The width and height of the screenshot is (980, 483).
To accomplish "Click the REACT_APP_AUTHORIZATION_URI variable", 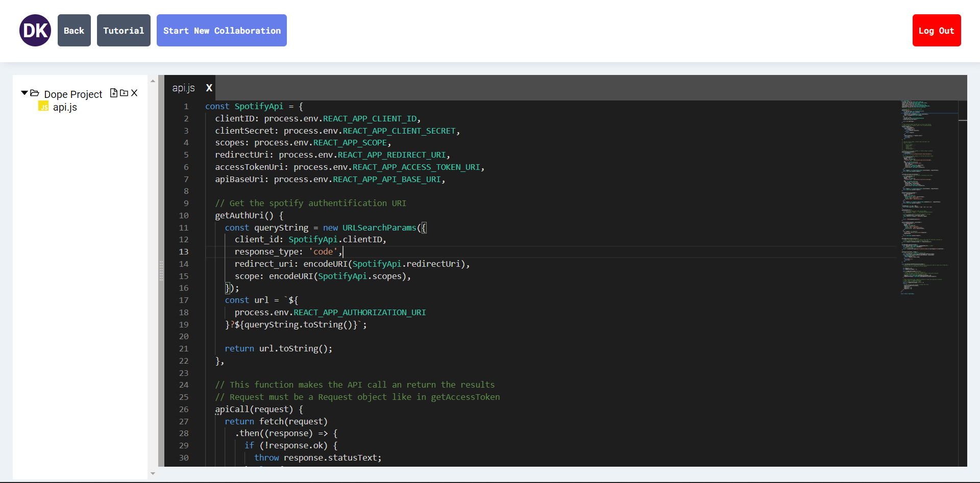I will click(359, 313).
